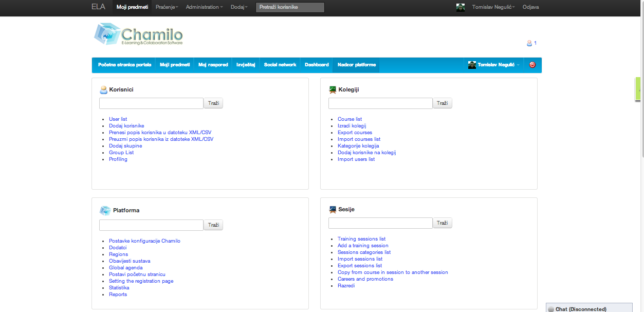Click the Sesije section icon
Screen dimensions: 644x312
click(333, 209)
